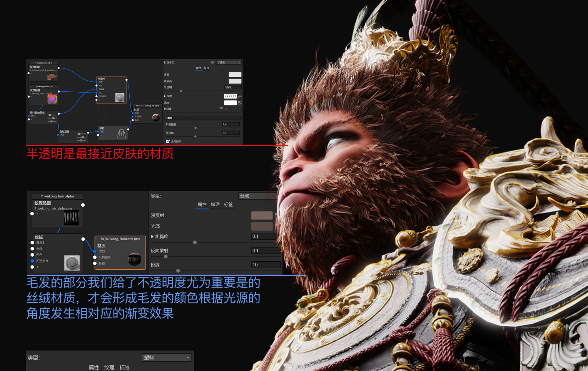
Task: Switch to 属性 tab in 半透明 material panel
Action: point(198,68)
